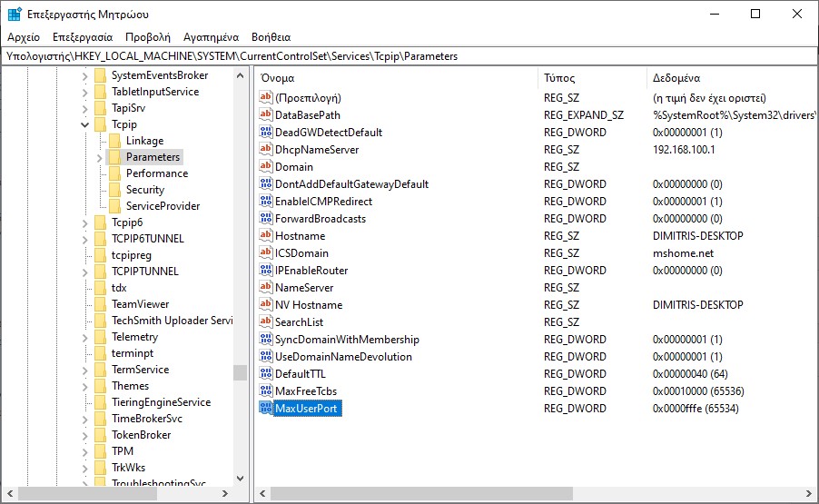The image size is (819, 504).
Task: Click the Themes folder icon
Action: (100, 385)
